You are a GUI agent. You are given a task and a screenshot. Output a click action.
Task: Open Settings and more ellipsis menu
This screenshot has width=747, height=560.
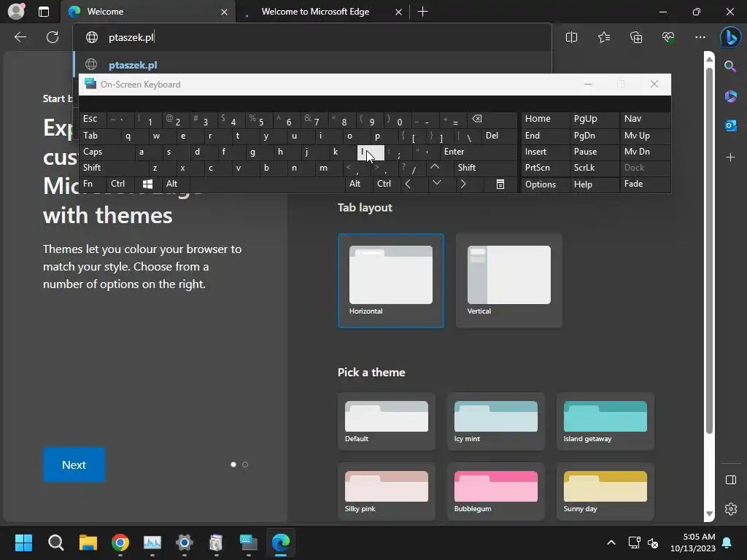click(700, 37)
